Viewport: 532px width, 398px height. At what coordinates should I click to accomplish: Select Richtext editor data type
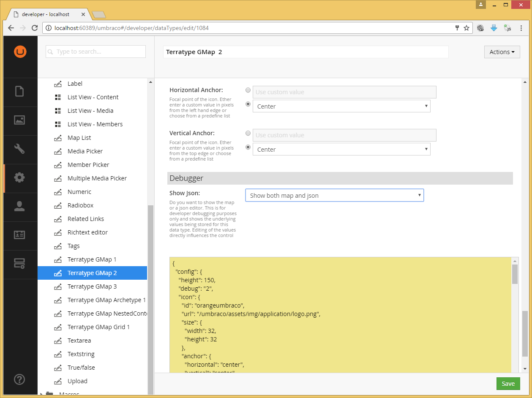pyautogui.click(x=87, y=232)
